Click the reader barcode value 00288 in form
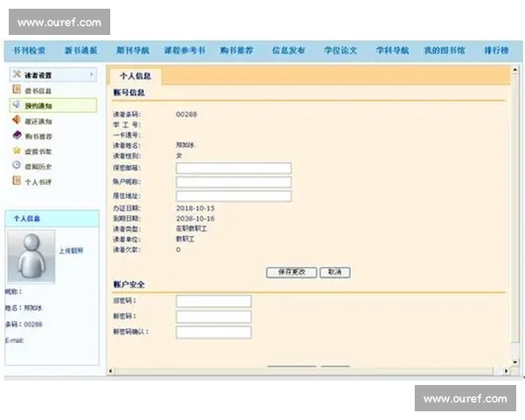Image resolution: width=525 pixels, height=420 pixels. point(186,115)
